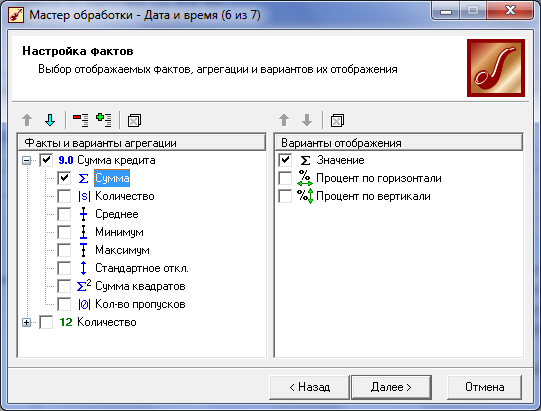
Task: Click the maximum icon beside Максимум
Action: (x=83, y=250)
